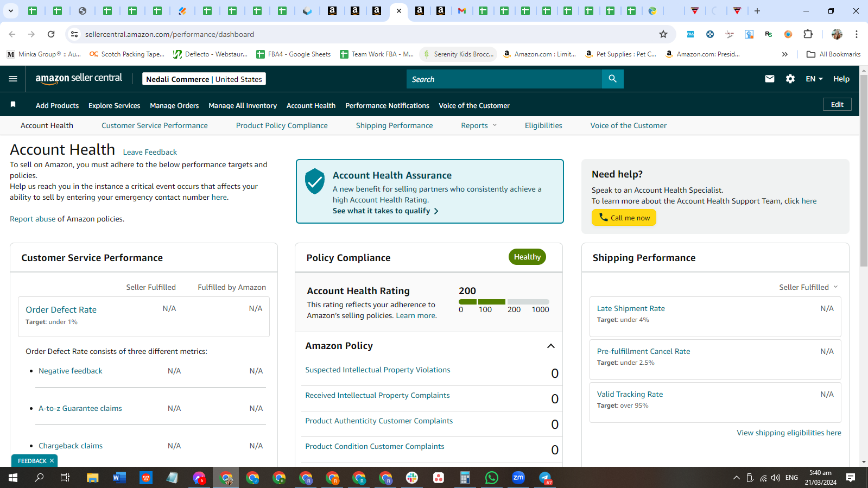
Task: Click the Add Products navigation item
Action: 57,106
